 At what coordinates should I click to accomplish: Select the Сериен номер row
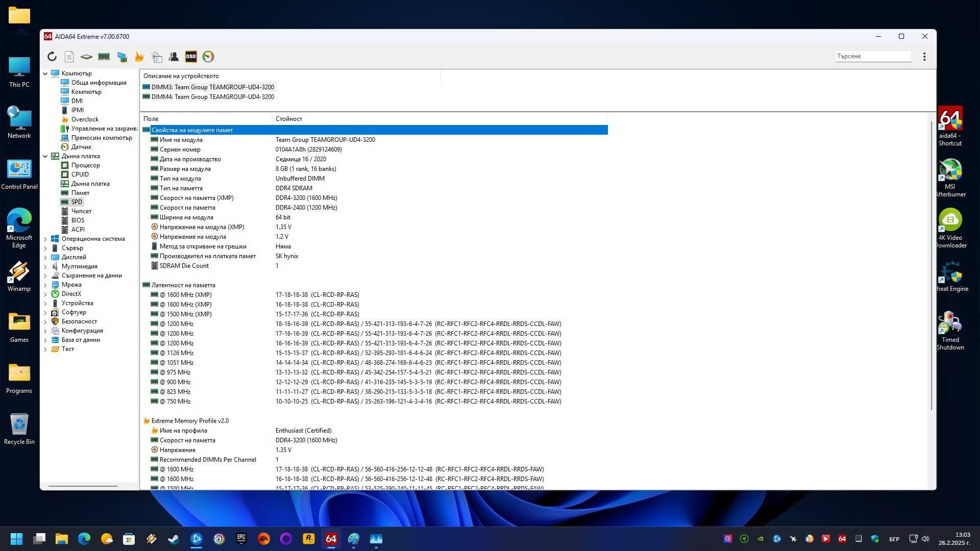(x=375, y=149)
